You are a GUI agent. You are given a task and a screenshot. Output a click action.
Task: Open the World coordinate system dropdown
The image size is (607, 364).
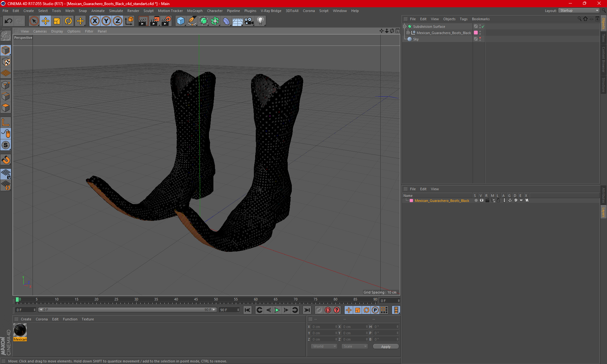pos(324,346)
